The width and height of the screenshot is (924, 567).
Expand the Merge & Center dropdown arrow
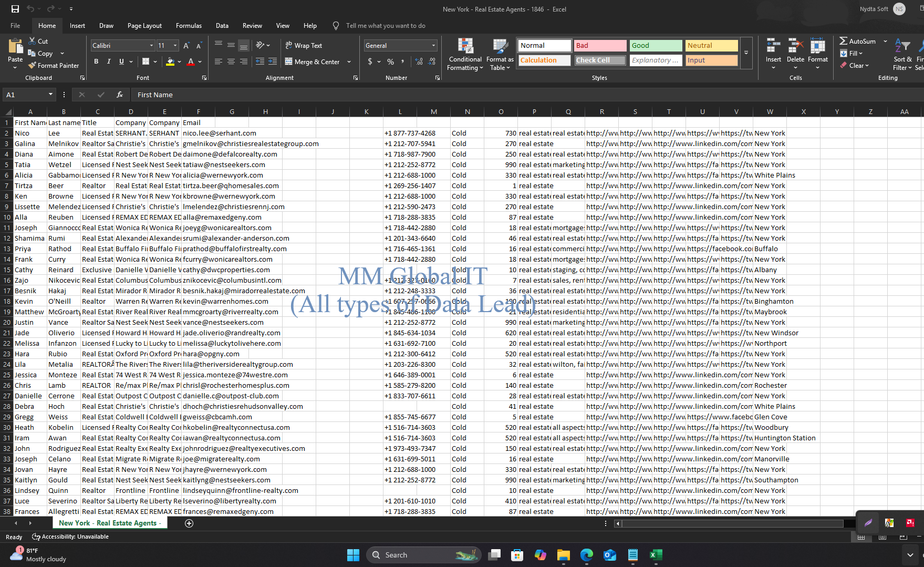(x=349, y=61)
